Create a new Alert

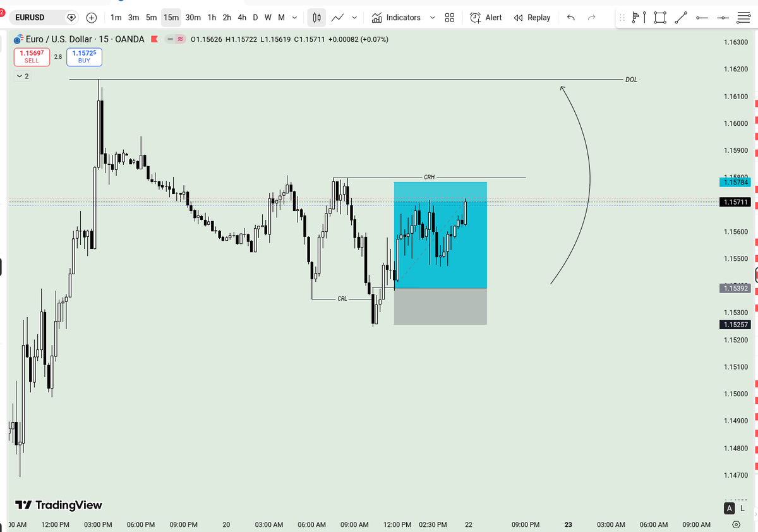tap(486, 18)
